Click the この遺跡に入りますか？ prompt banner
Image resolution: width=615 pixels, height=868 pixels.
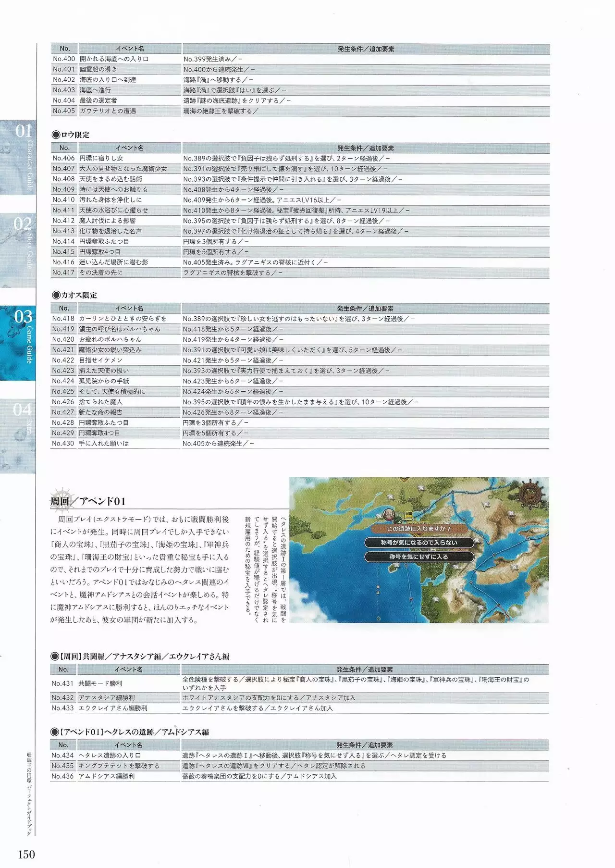click(419, 529)
